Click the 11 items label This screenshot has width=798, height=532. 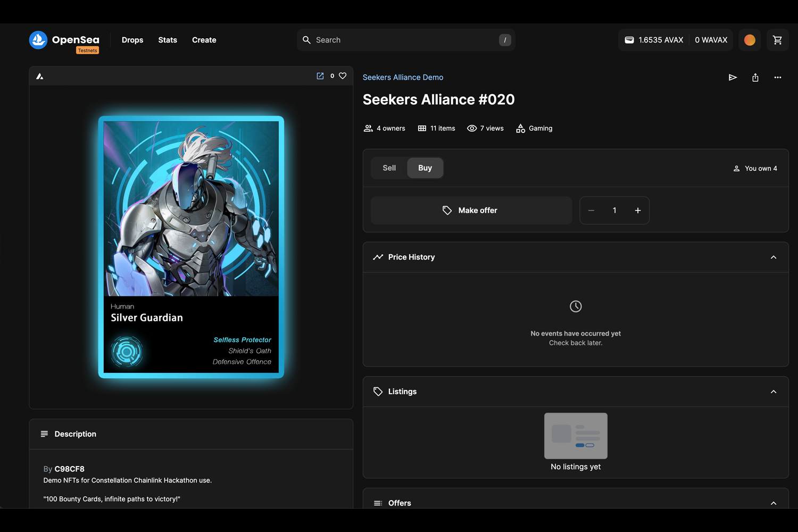click(x=443, y=128)
